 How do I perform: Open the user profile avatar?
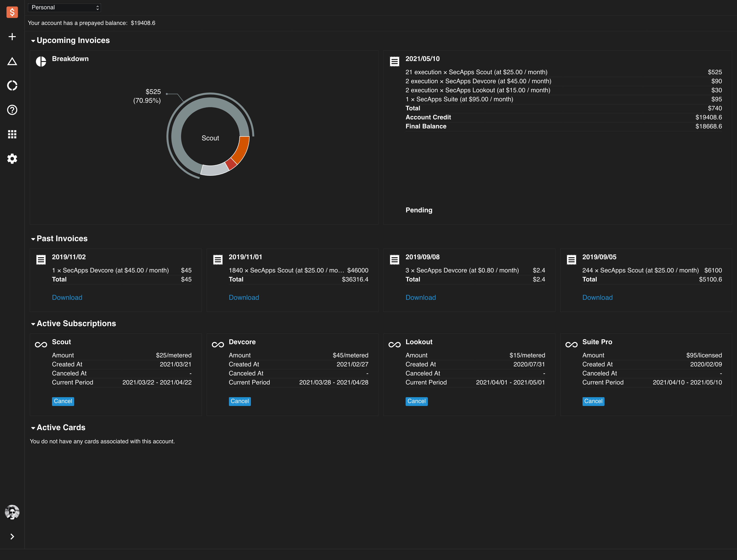tap(12, 512)
